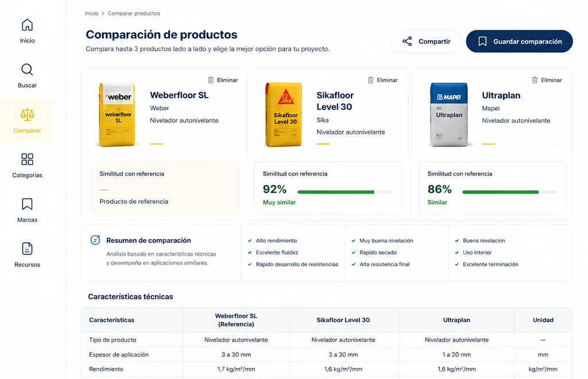This screenshot has width=588, height=379.
Task: Remove Sikafloor Level 30 via Eliminar
Action: 382,80
